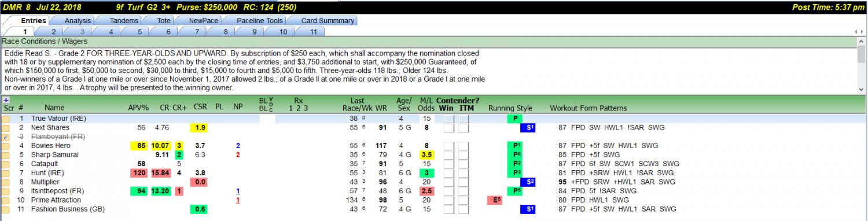Click the P6 running style badge for Sharp Samurai
Image resolution: width=868 pixels, height=221 pixels.
(514, 154)
